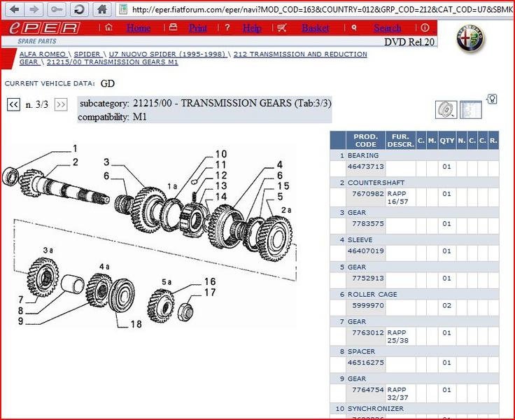The image size is (515, 420).
Task: Reload the page with refresh icon
Action: click(79, 10)
